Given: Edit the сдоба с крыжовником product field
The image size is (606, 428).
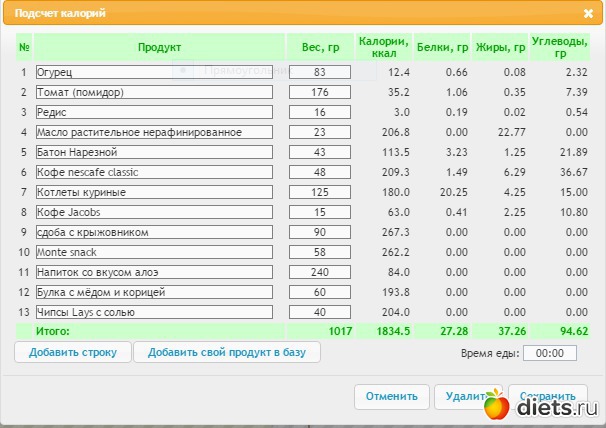Looking at the screenshot, I should 154,232.
